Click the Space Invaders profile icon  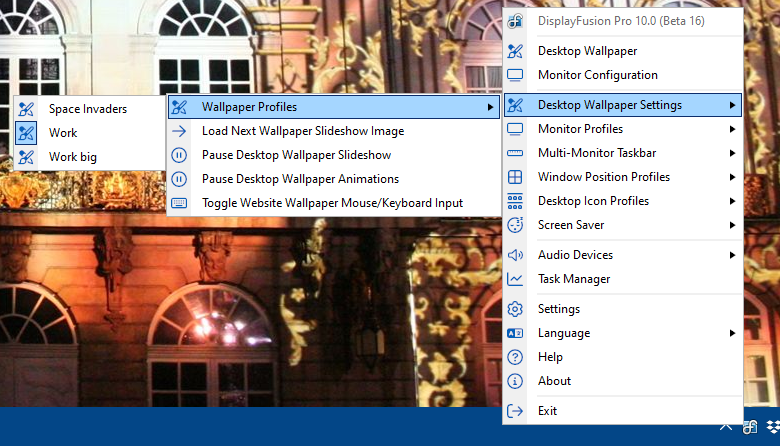(26, 109)
